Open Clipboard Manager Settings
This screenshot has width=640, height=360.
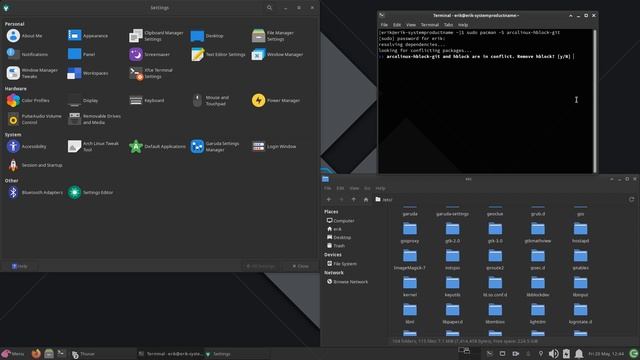coord(156,36)
